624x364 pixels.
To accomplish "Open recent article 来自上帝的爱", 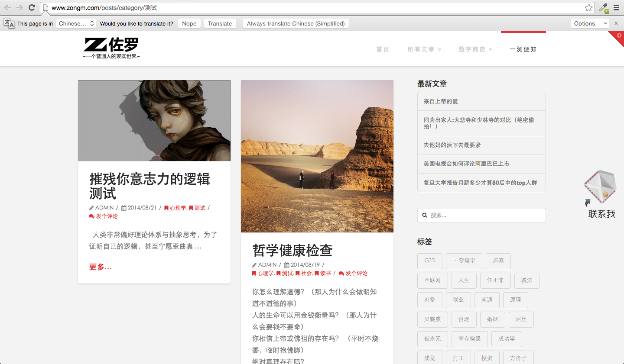I will [x=481, y=101].
